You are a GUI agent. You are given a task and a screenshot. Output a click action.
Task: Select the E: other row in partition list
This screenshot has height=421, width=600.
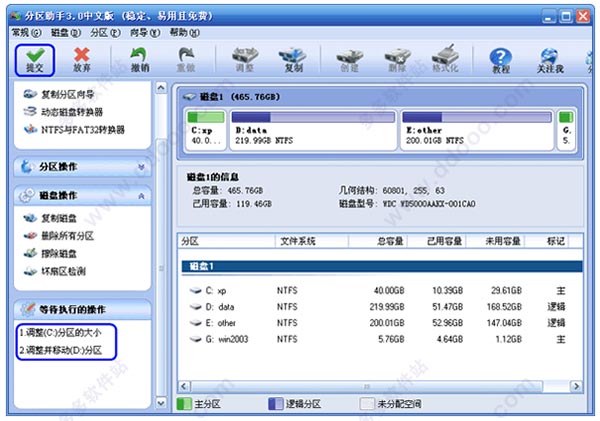click(x=379, y=323)
